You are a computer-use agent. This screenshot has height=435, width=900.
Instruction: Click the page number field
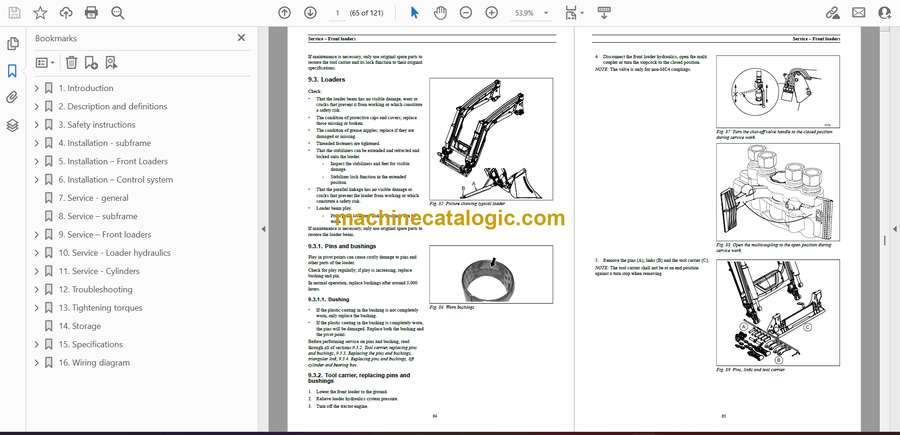[x=338, y=13]
